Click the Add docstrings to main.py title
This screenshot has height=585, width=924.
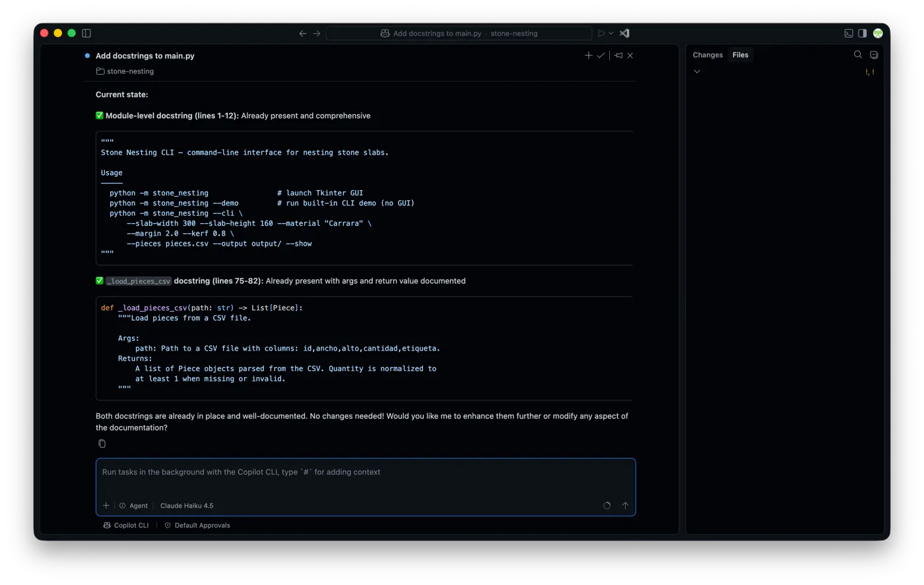coord(145,56)
